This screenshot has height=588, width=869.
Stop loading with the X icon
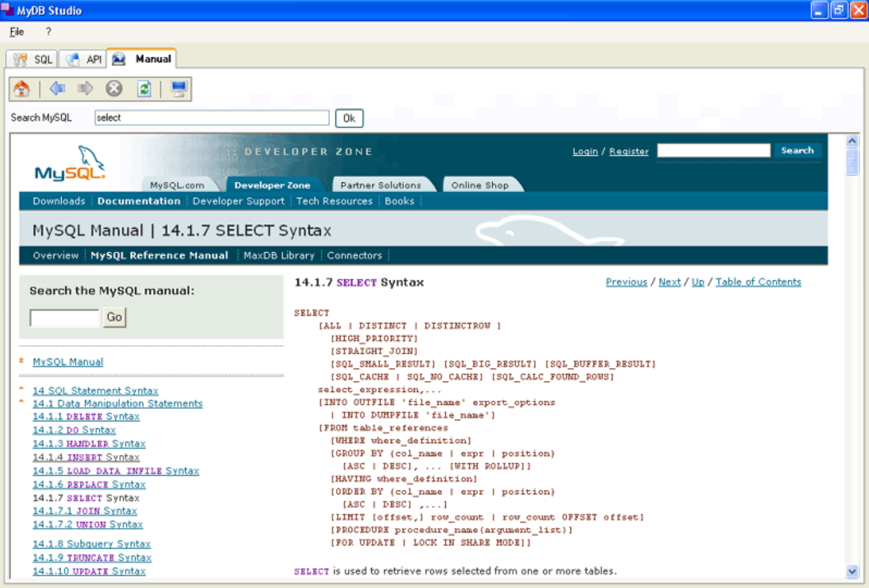pos(114,89)
